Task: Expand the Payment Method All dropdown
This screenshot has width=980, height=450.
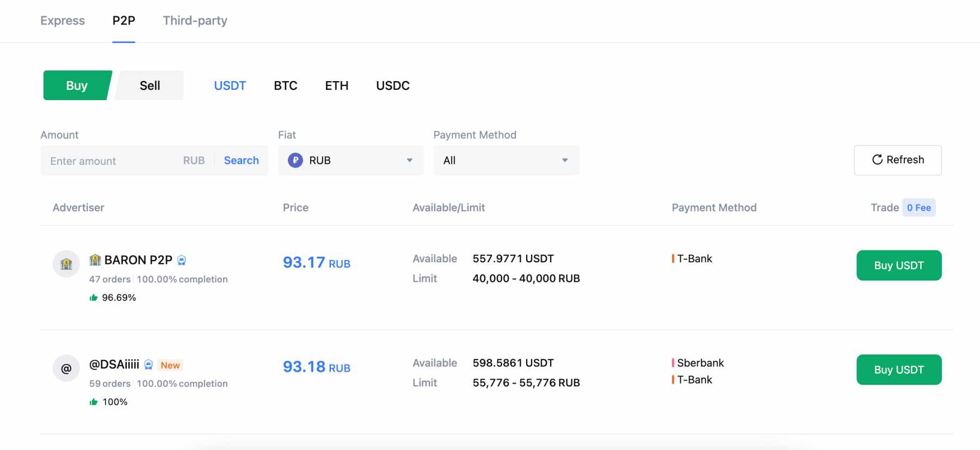Action: [506, 161]
